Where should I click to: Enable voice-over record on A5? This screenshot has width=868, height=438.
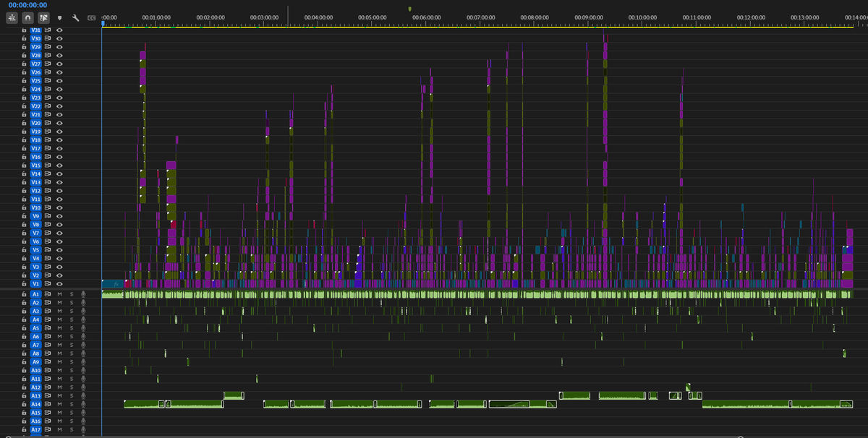83,328
